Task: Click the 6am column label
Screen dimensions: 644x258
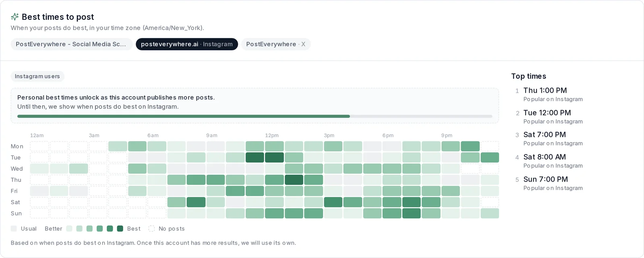Action: 153,135
